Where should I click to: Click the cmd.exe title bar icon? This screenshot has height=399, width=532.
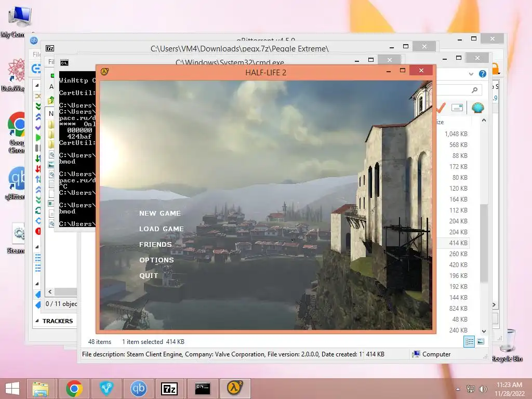click(x=64, y=63)
